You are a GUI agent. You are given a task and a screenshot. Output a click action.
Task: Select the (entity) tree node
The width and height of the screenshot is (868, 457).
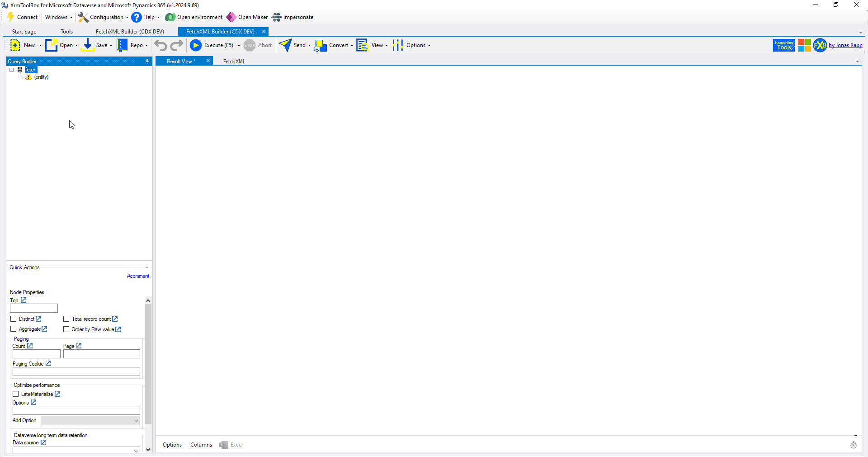tap(41, 77)
